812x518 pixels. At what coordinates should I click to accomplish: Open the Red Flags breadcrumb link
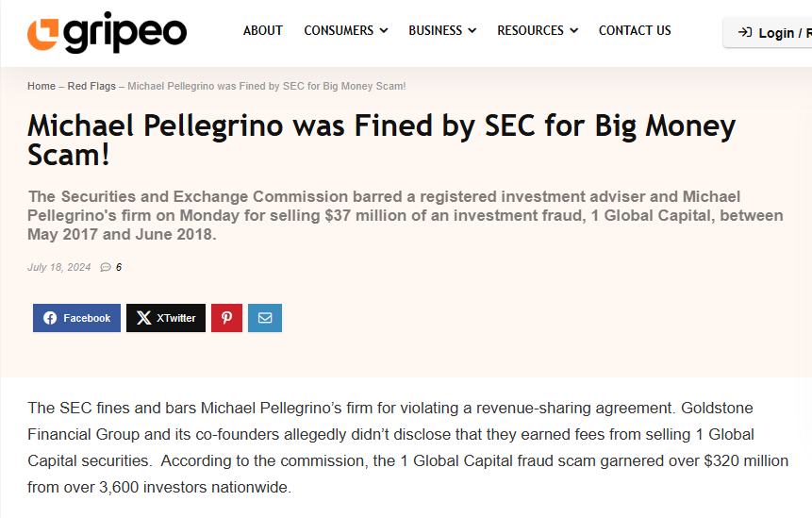pyautogui.click(x=91, y=86)
